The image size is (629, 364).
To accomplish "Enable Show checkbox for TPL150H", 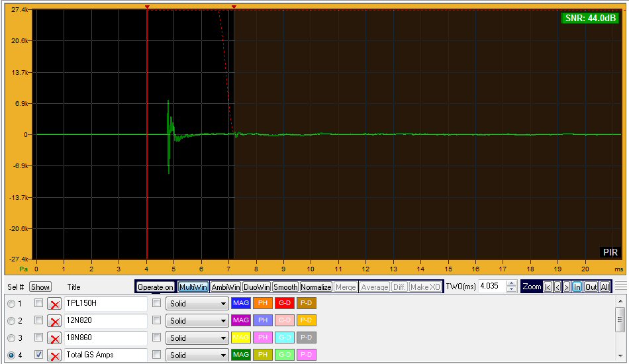I will [x=38, y=303].
